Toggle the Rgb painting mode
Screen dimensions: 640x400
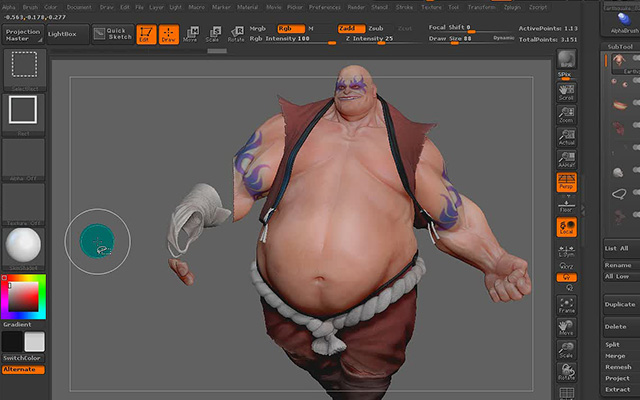click(291, 29)
